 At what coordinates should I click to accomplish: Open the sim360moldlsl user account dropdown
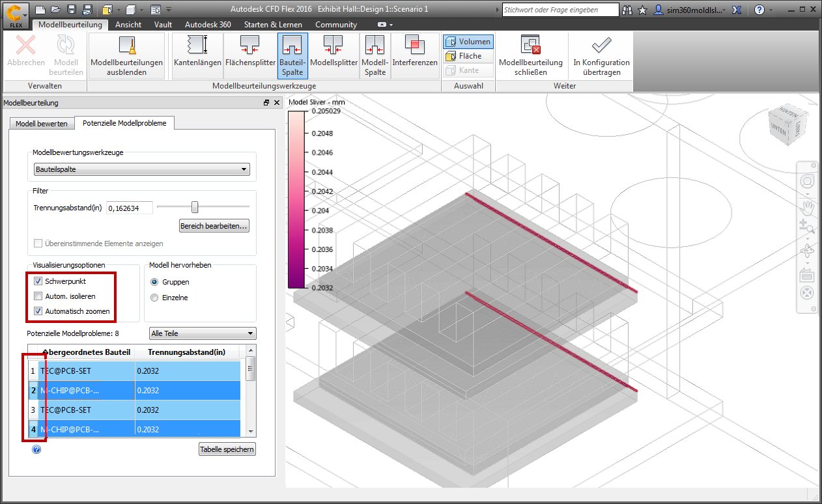pos(690,10)
